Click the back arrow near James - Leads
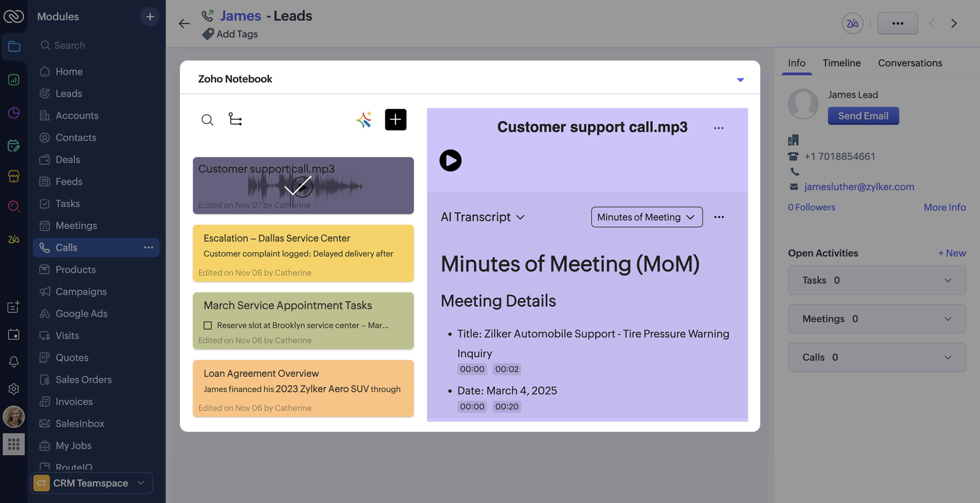This screenshot has width=980, height=503. [184, 23]
